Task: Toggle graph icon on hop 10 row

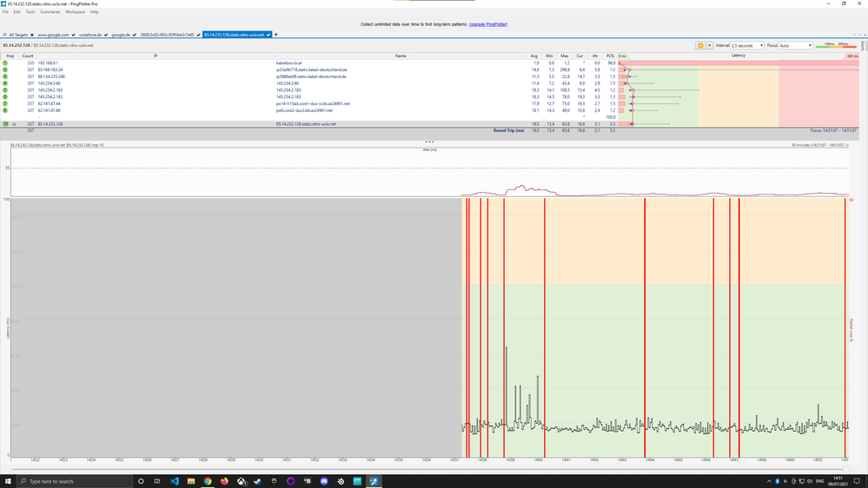Action: click(x=14, y=124)
